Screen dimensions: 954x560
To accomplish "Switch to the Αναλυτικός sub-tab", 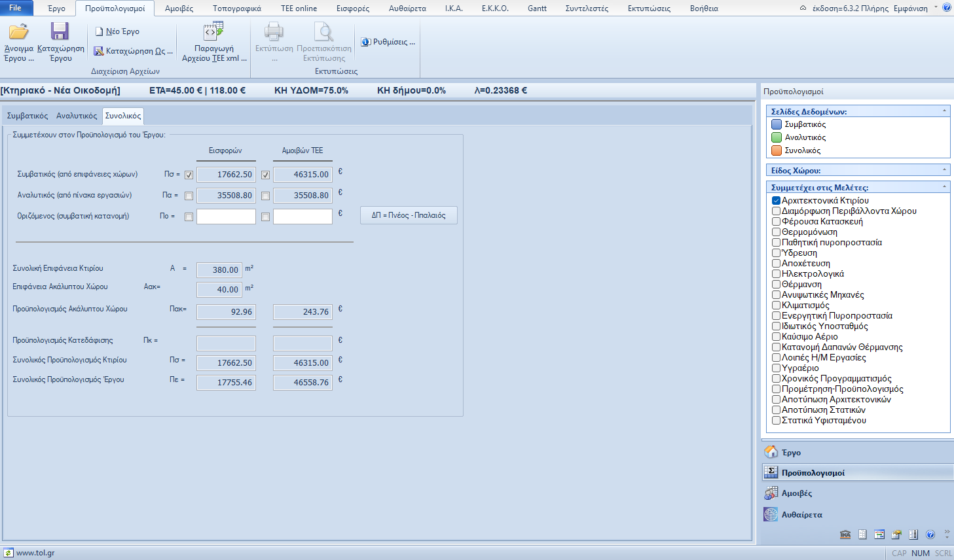I will (x=77, y=116).
